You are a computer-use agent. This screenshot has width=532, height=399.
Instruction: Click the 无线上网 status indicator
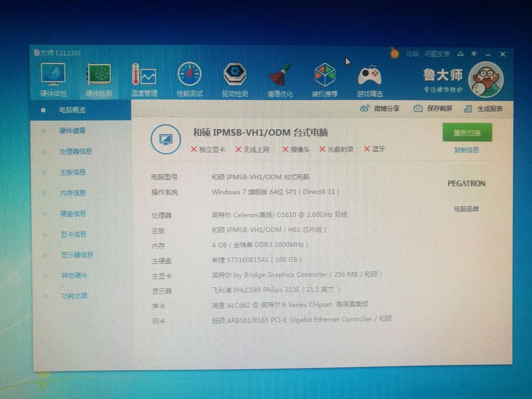pyautogui.click(x=252, y=149)
